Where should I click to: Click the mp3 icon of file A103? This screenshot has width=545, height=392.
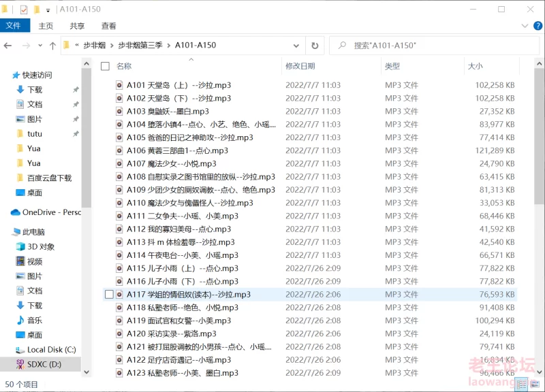119,112
